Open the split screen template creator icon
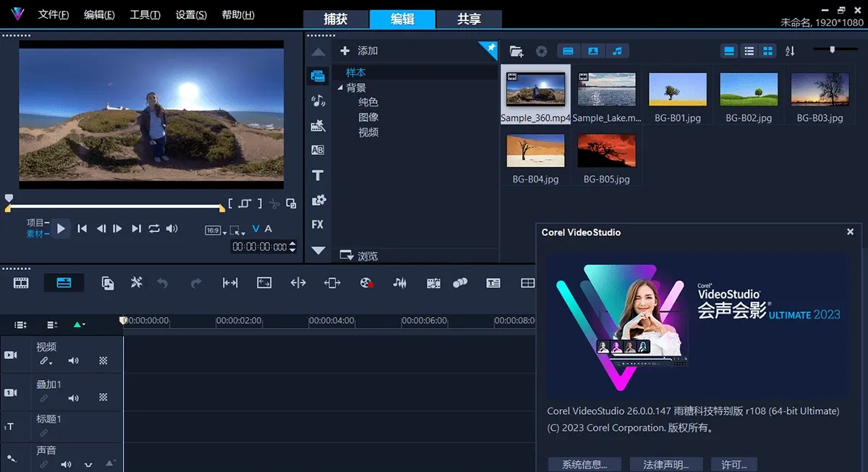This screenshot has height=472, width=868. [528, 283]
